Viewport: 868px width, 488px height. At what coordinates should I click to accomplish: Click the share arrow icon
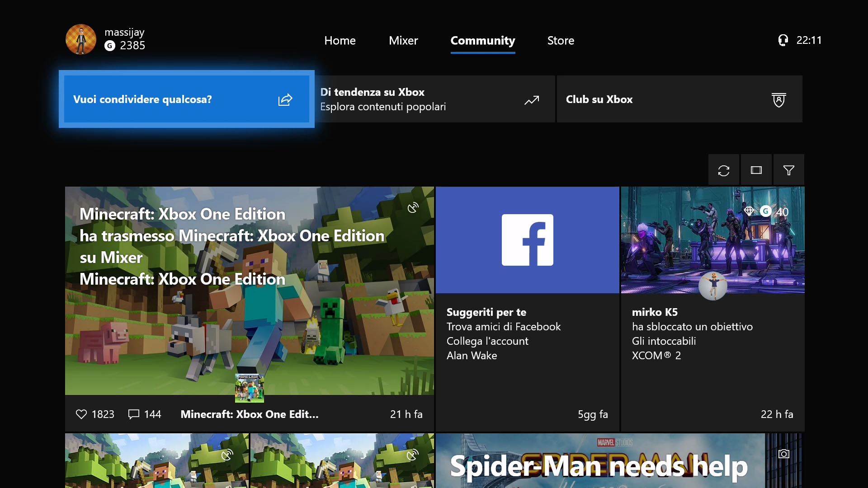(285, 99)
